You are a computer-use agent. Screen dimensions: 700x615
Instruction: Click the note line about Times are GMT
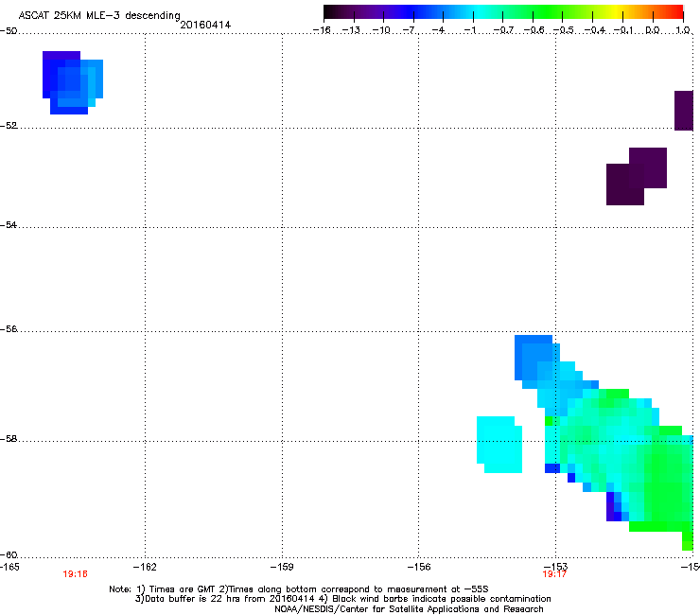point(299,589)
